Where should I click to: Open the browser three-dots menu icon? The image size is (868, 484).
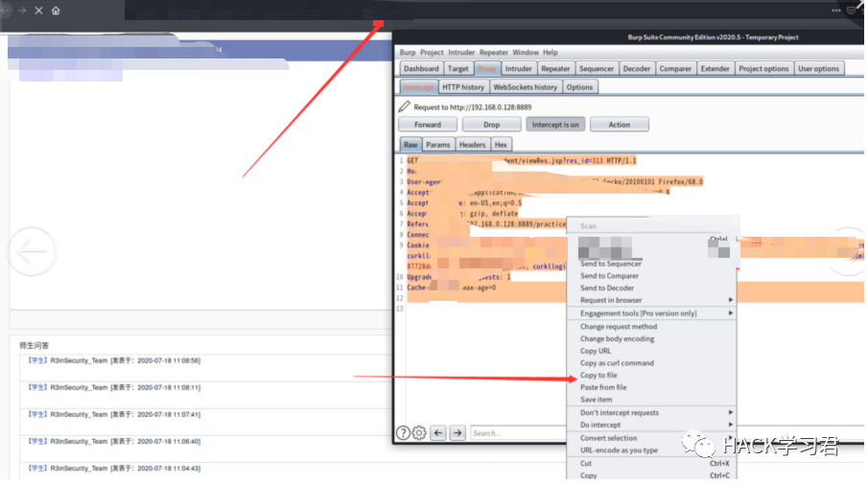coord(836,11)
